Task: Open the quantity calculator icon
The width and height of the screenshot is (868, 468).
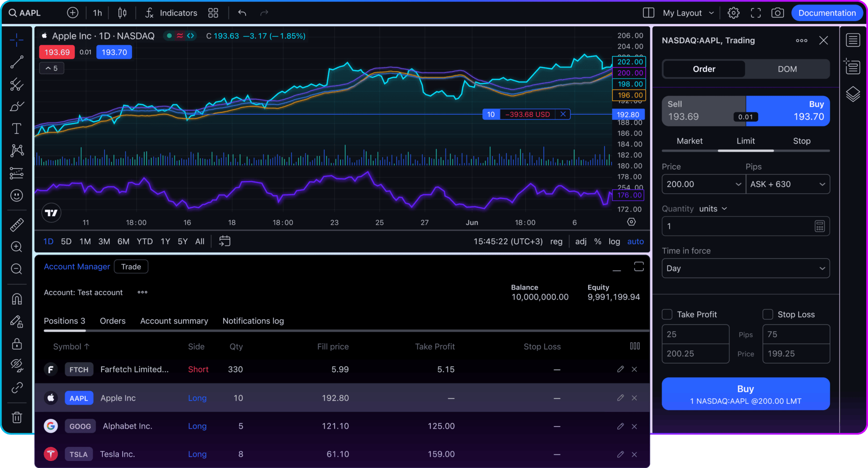Action: click(x=820, y=227)
